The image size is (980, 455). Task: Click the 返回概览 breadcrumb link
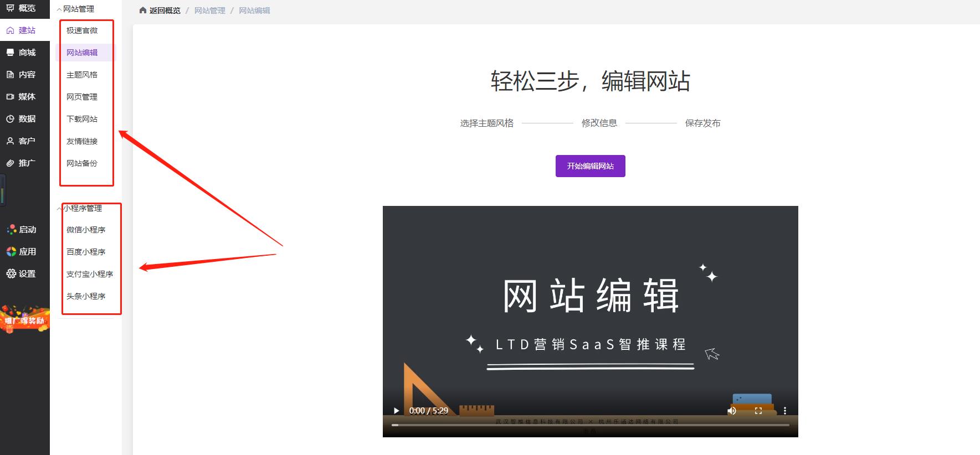tap(165, 11)
